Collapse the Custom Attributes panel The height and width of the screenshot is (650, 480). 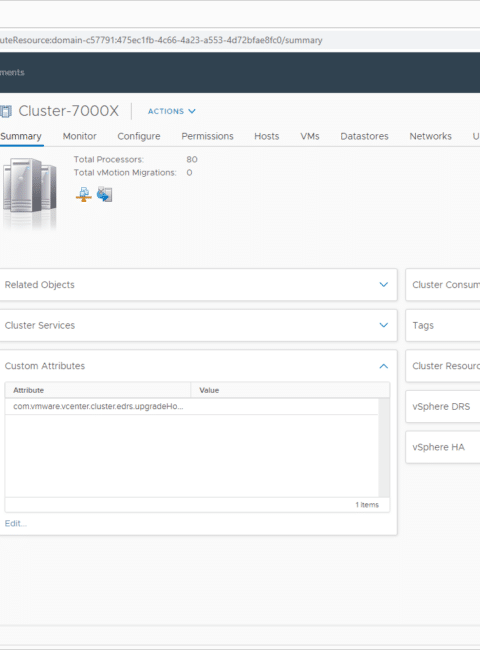pos(384,366)
